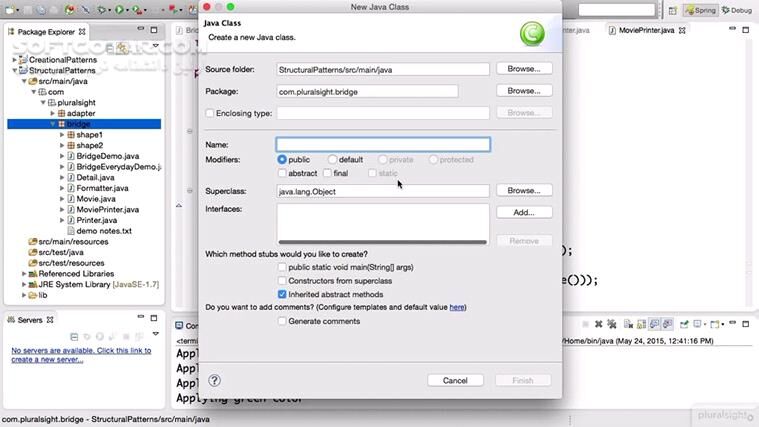Switch to the Debug perspective
This screenshot has height=427, width=759.
(x=737, y=10)
